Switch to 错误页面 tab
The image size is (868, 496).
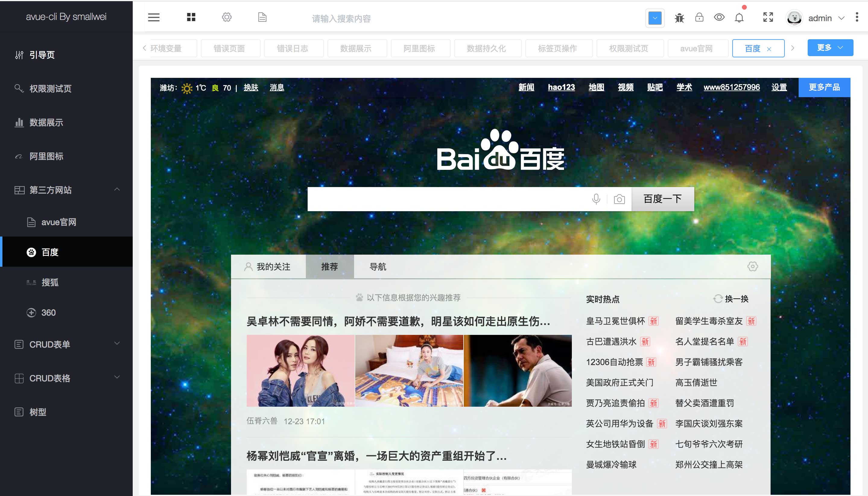pos(230,48)
